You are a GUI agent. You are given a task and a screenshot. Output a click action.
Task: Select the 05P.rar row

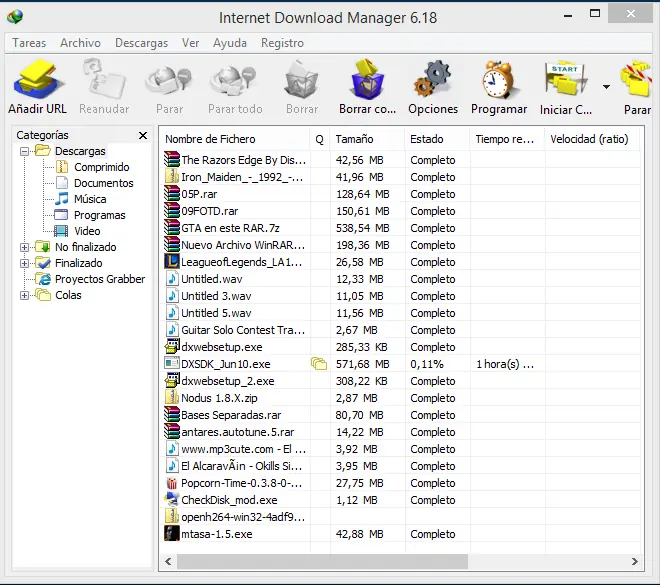point(402,194)
